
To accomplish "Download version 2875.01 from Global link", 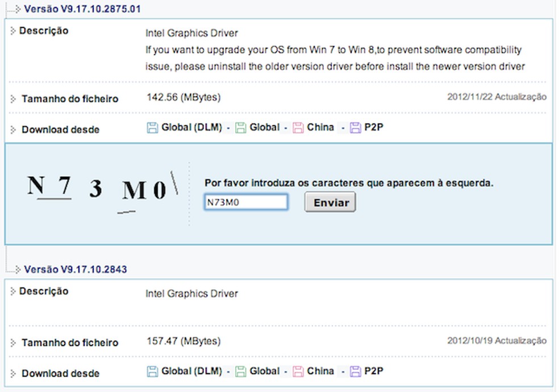I will point(265,127).
